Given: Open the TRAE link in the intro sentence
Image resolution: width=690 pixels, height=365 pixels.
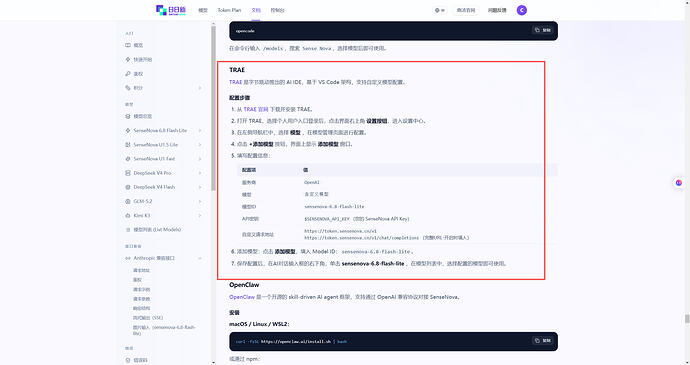Looking at the screenshot, I should coord(235,82).
